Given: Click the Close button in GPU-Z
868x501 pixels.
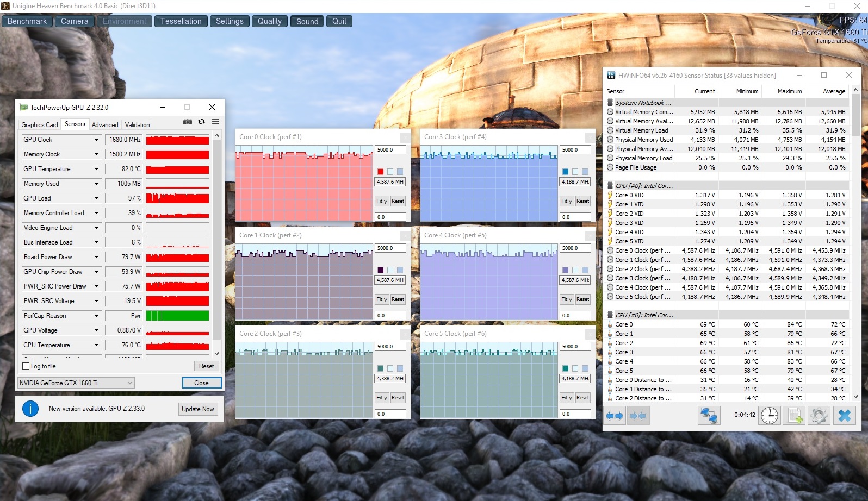Looking at the screenshot, I should click(x=201, y=383).
